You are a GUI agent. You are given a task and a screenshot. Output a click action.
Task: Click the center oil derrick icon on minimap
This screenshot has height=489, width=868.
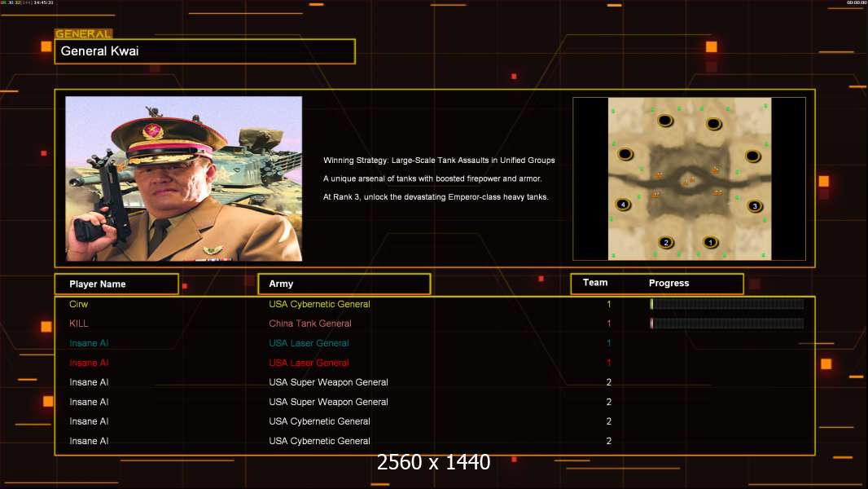pos(689,180)
